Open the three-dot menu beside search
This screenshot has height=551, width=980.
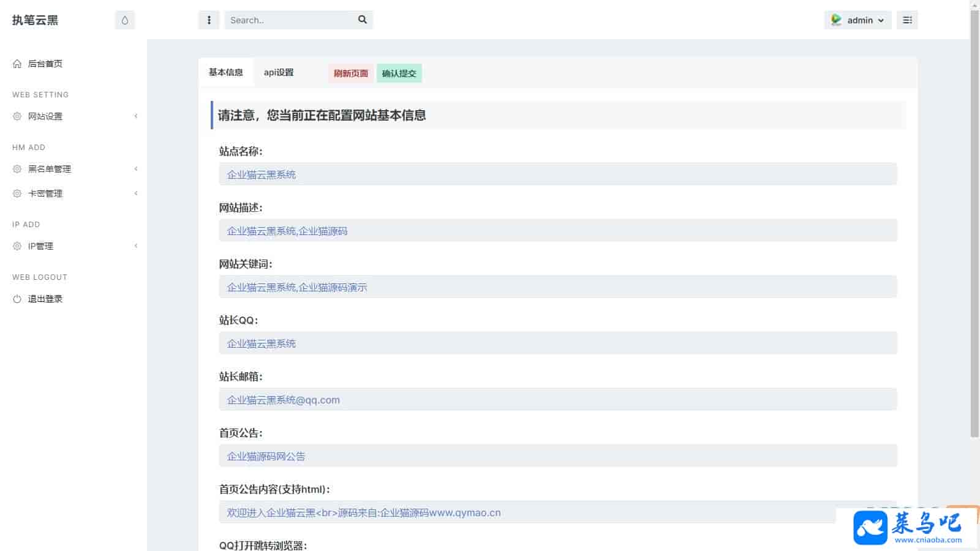click(209, 20)
